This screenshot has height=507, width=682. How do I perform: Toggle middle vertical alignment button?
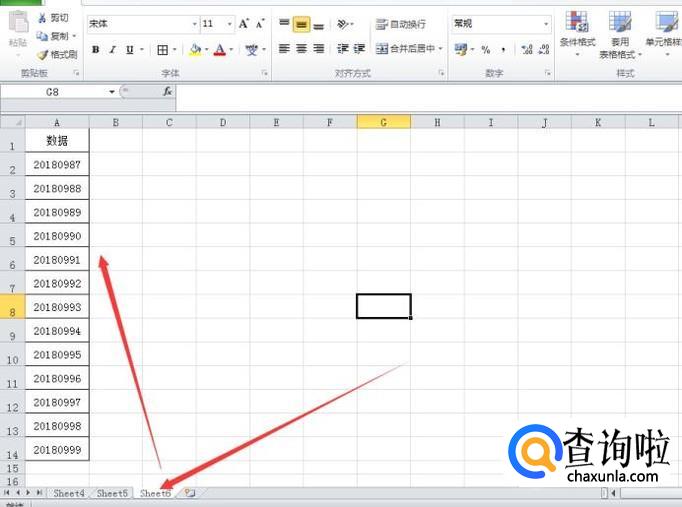click(x=301, y=23)
